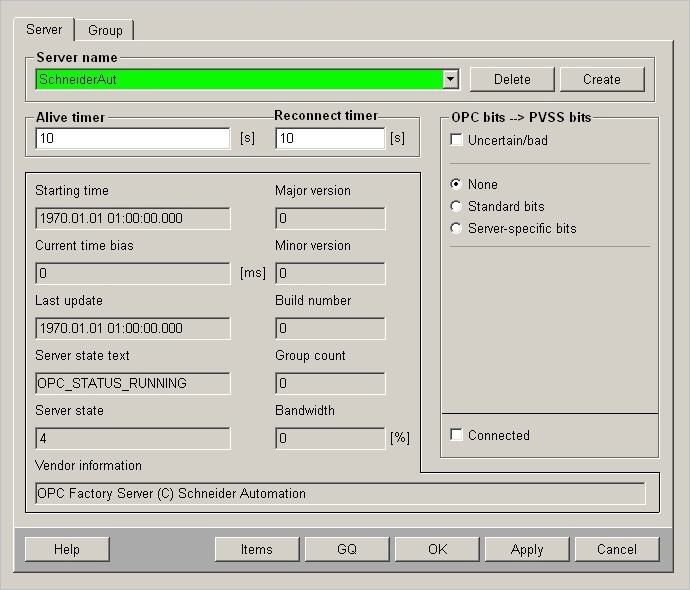This screenshot has width=690, height=590.
Task: Switch to the Group tab
Action: (105, 30)
